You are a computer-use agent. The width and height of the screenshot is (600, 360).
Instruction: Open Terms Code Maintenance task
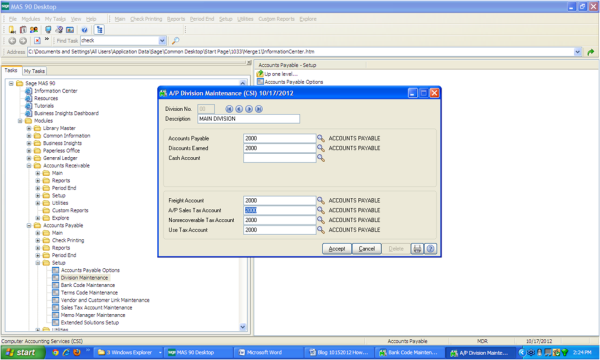click(89, 293)
